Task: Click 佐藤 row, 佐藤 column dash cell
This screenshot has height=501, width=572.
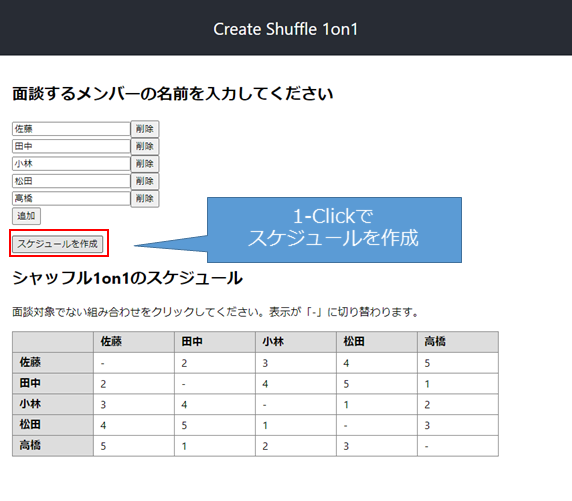Action: (x=134, y=363)
